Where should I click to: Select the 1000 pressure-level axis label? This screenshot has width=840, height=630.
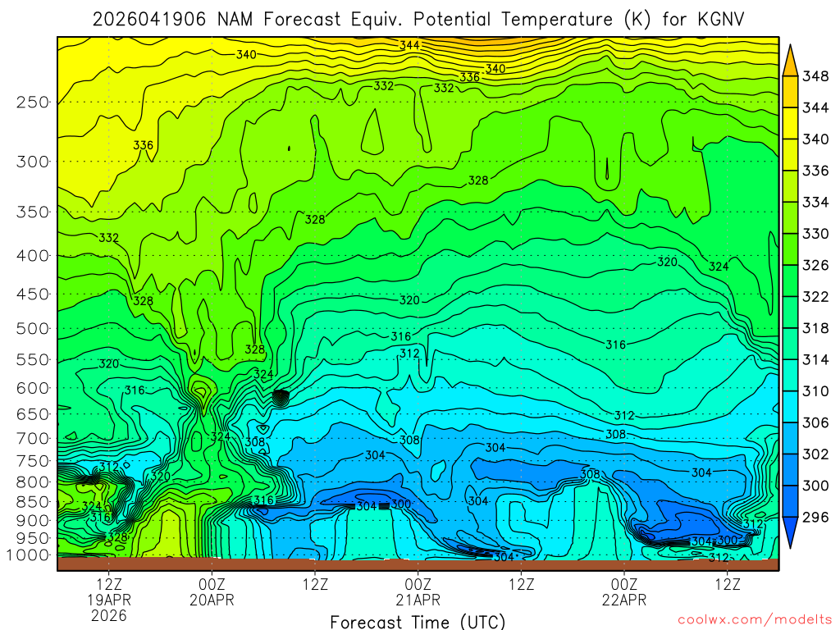pyautogui.click(x=28, y=555)
